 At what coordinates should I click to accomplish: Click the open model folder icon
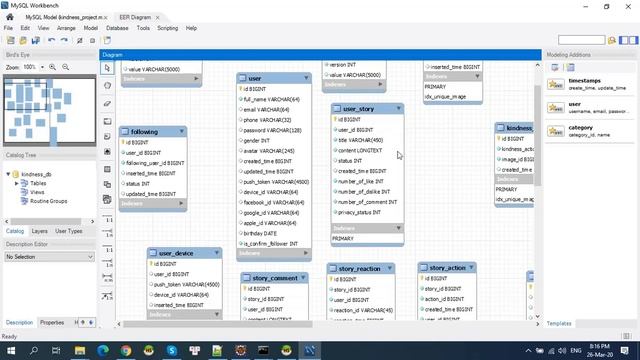23,40
